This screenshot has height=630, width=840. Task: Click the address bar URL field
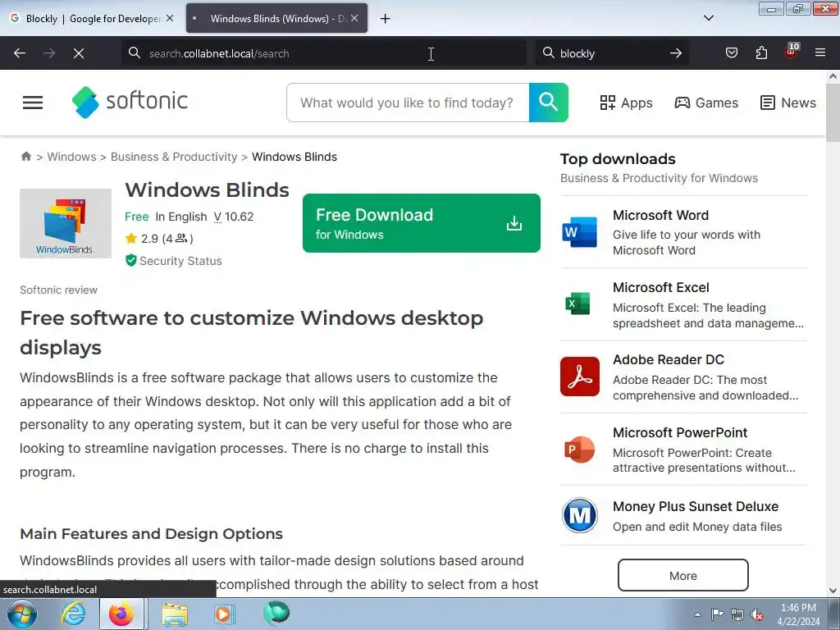[323, 53]
